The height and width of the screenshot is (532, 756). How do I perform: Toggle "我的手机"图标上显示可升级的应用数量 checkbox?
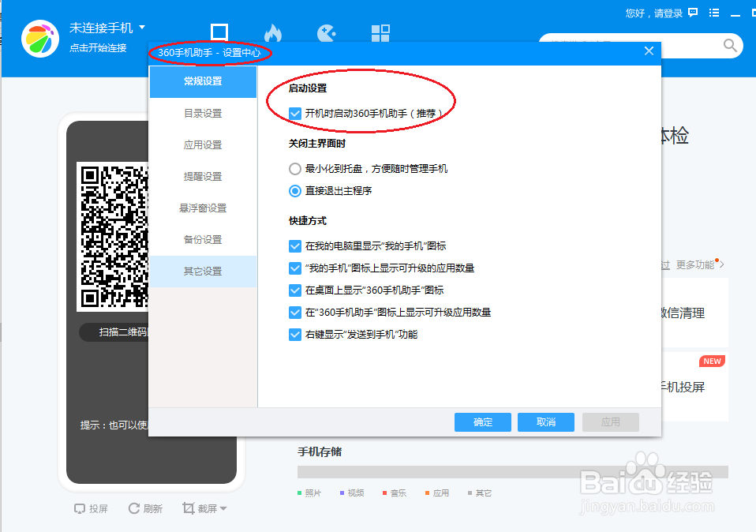point(295,268)
